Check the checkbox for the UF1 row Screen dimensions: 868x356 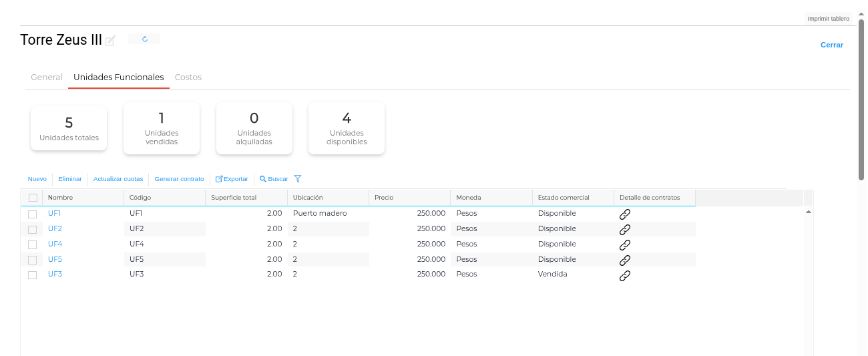click(33, 214)
